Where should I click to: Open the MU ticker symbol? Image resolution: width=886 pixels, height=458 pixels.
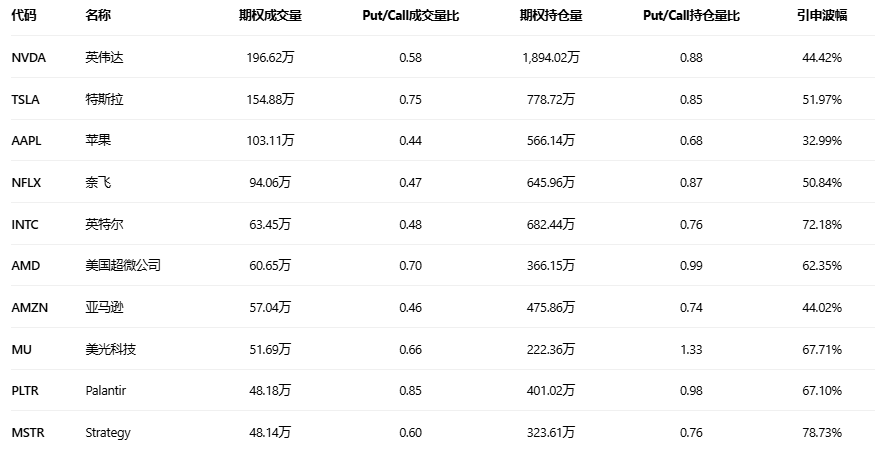21,349
